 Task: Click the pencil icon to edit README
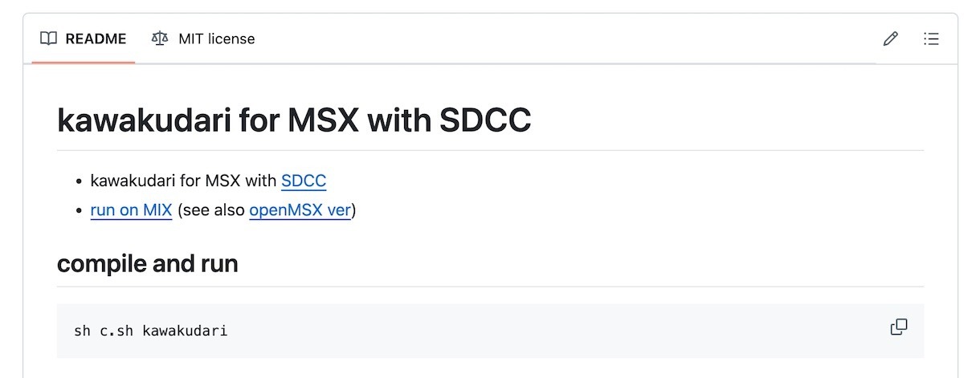click(890, 39)
